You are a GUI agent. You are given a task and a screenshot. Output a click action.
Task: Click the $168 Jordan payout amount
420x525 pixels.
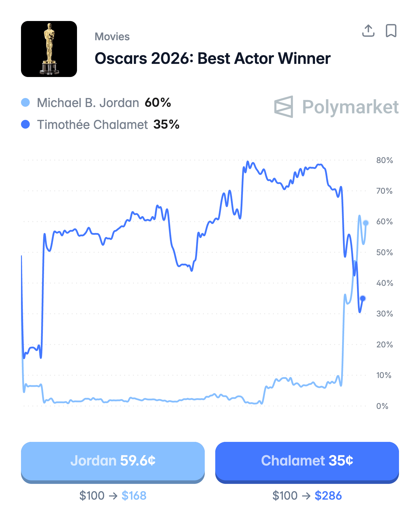[134, 496]
